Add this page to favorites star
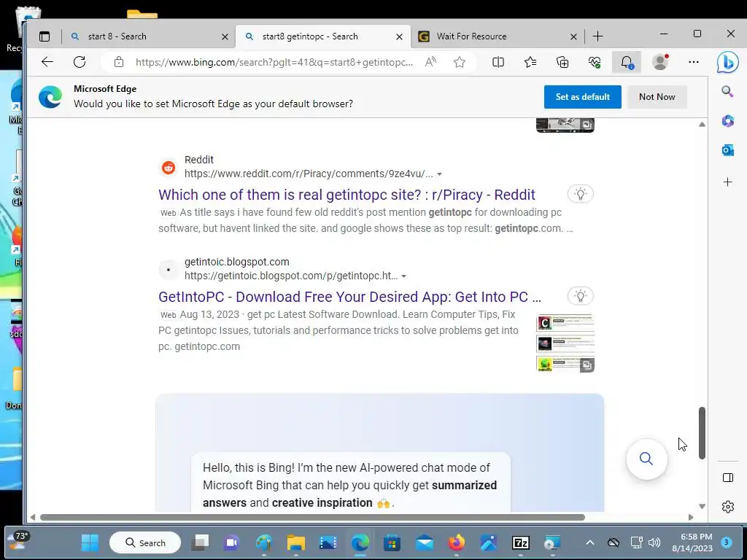 pyautogui.click(x=460, y=62)
